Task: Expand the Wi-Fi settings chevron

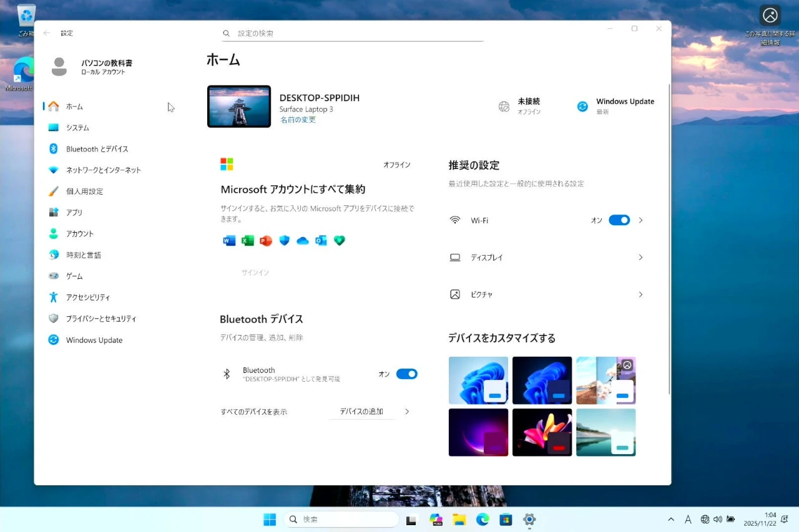Action: point(640,220)
